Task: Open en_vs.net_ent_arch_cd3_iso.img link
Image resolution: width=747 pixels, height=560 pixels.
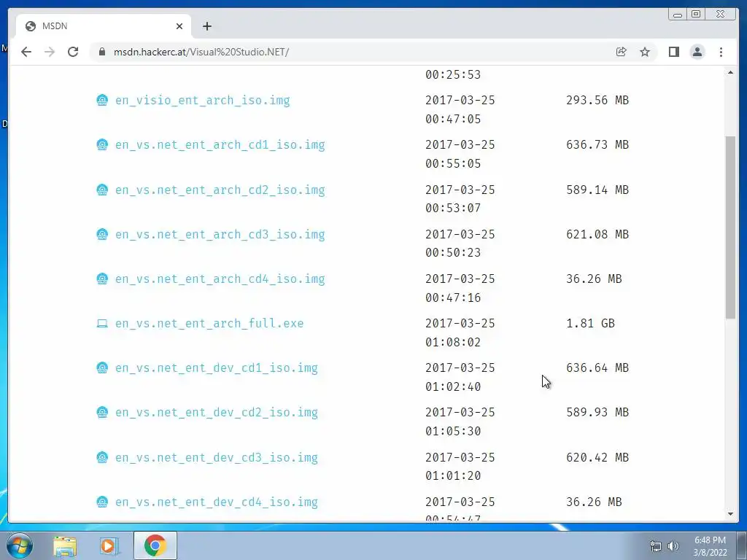Action: click(220, 234)
